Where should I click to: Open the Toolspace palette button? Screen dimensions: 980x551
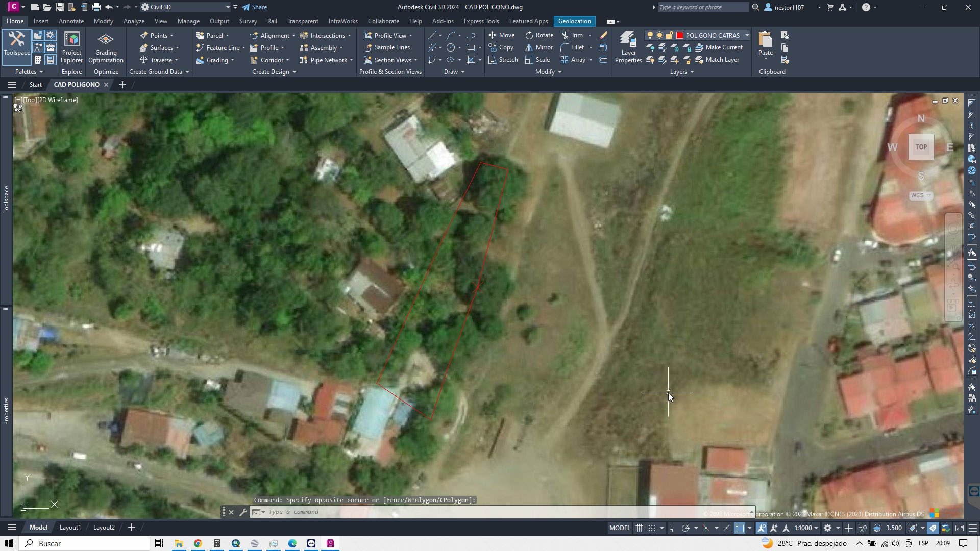[x=17, y=44]
